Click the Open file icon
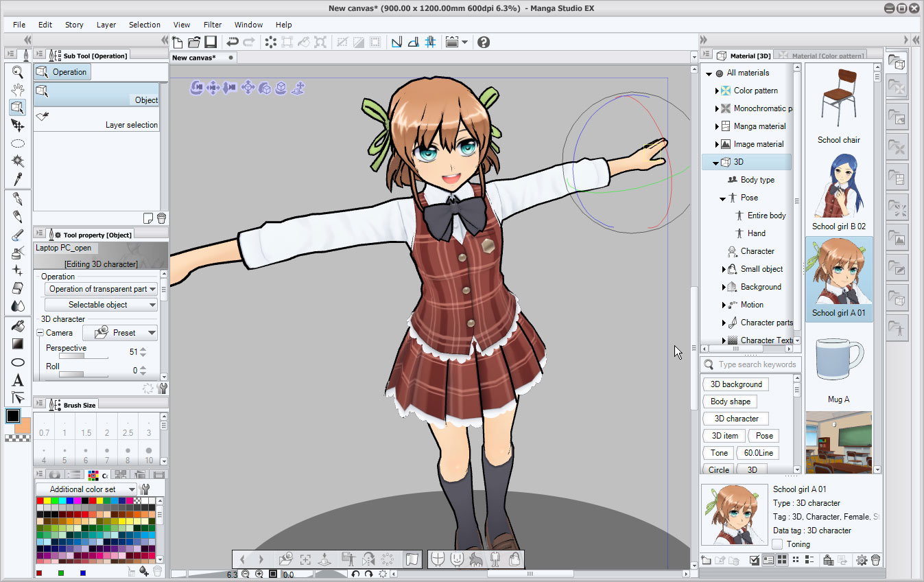This screenshot has height=582, width=924. pos(194,42)
